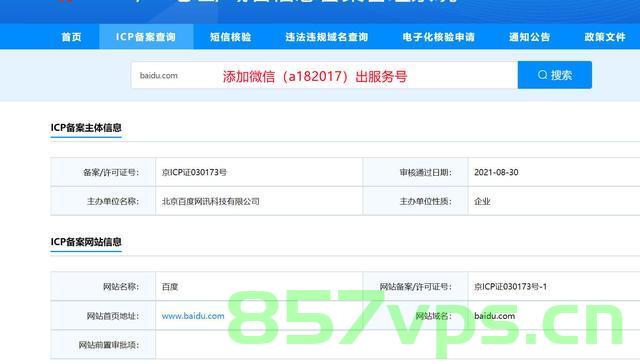Select site license 京ICP证030173号-1 value
Screen dimensions: 640x364
pyautogui.click(x=510, y=286)
